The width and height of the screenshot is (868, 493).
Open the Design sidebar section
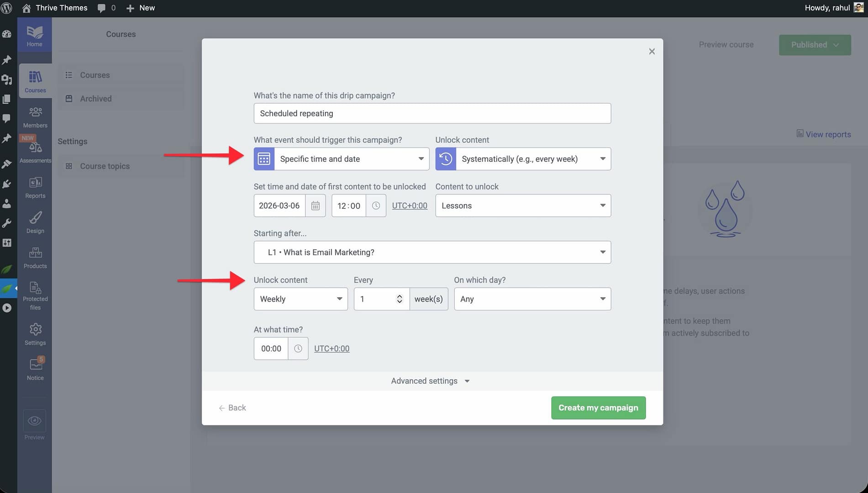click(35, 223)
